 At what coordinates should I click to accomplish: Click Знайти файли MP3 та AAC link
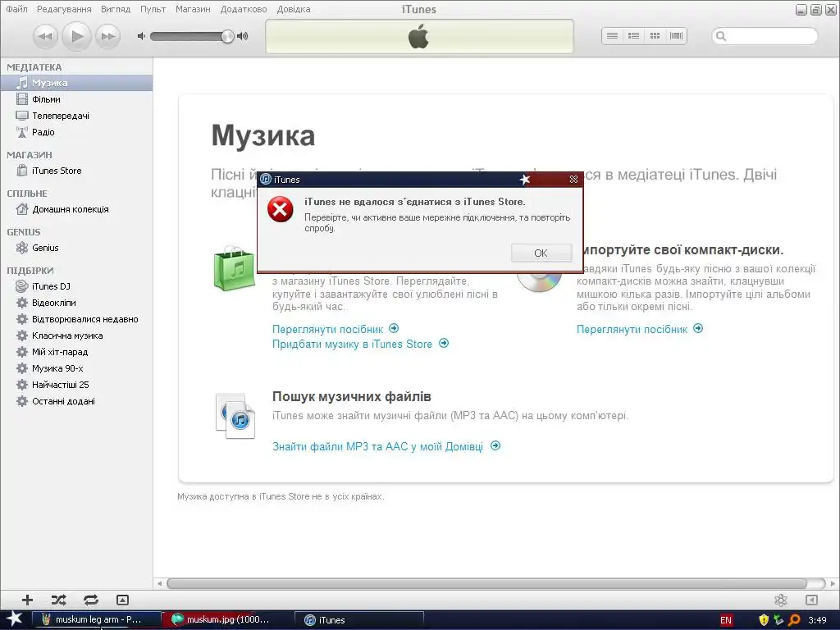pos(386,446)
